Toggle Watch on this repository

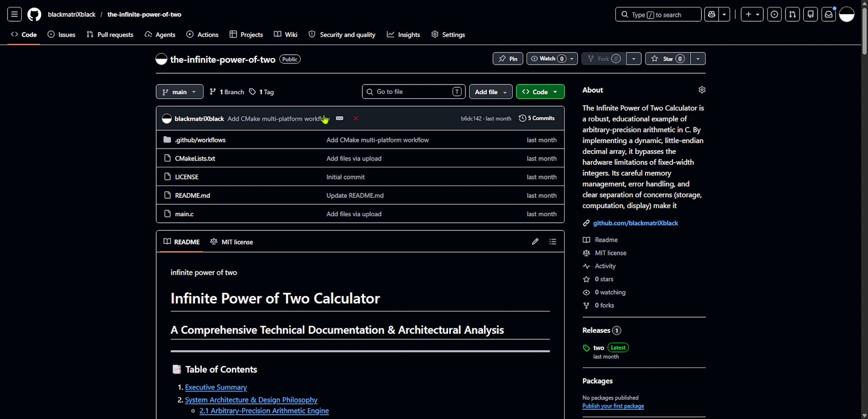click(552, 59)
